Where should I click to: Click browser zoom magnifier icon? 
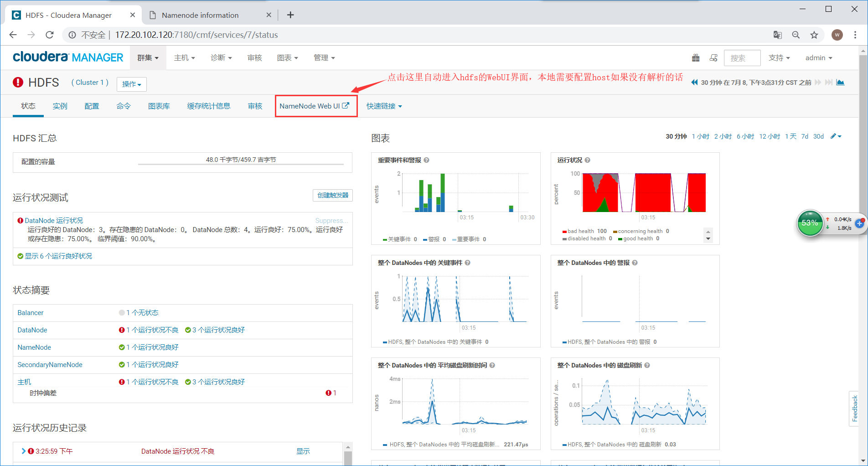tap(796, 35)
